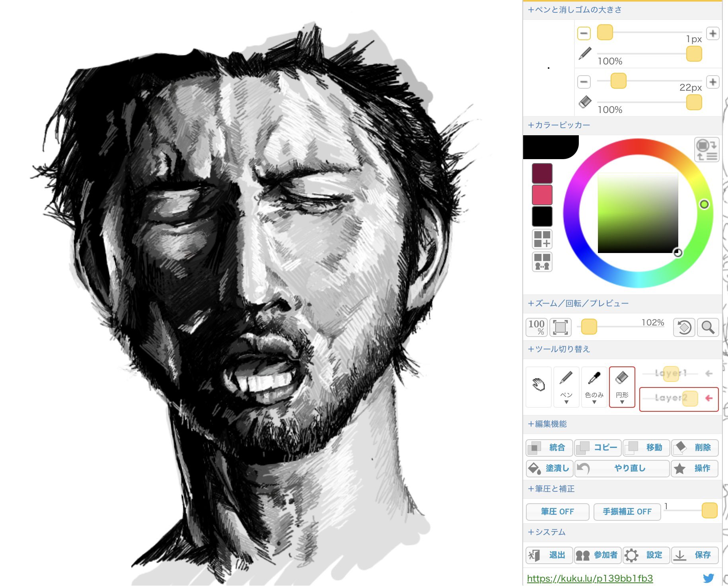Open shared palette swap icon
The image size is (728, 586).
[x=542, y=262]
